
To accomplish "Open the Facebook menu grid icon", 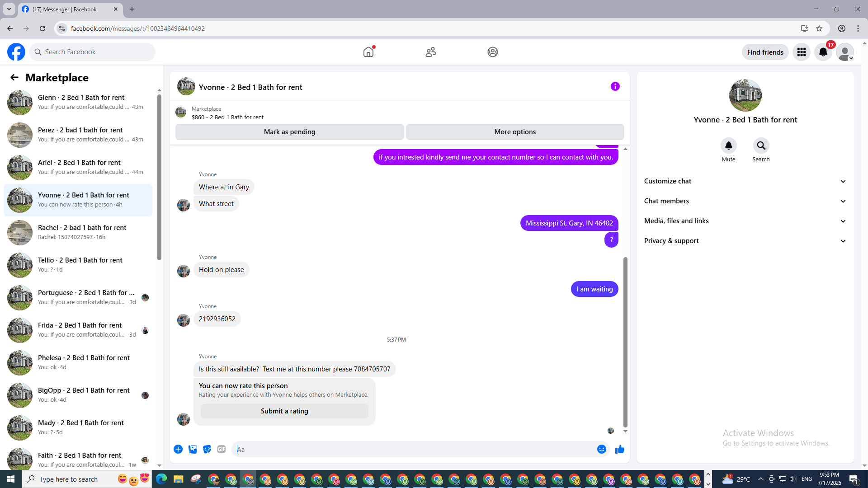I will [802, 52].
